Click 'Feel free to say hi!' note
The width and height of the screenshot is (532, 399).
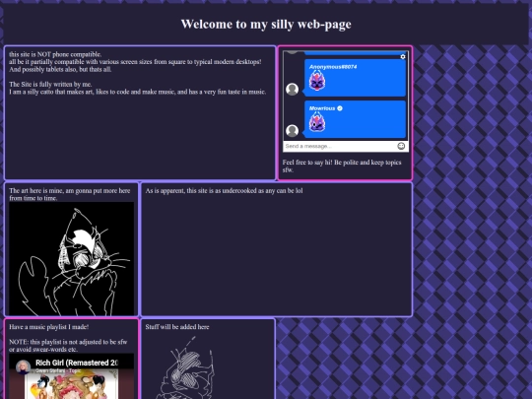(342, 166)
